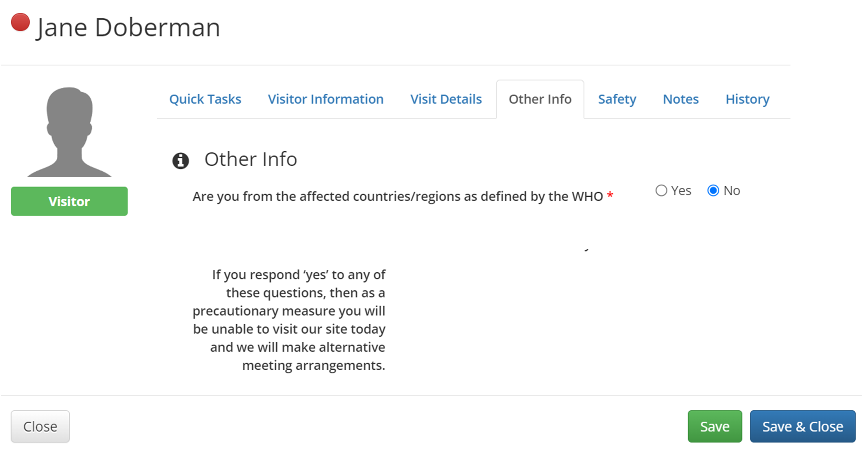Viewport: 868px width, 455px height.
Task: Select the active Other Info tab
Action: click(540, 99)
